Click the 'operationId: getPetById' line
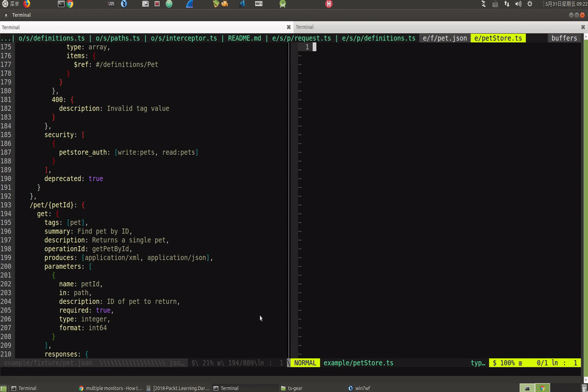 [88, 249]
